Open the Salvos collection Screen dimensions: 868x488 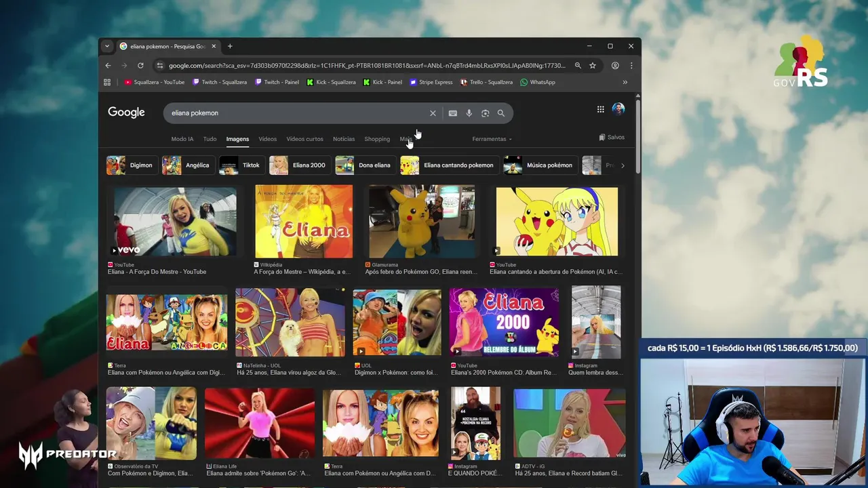612,137
